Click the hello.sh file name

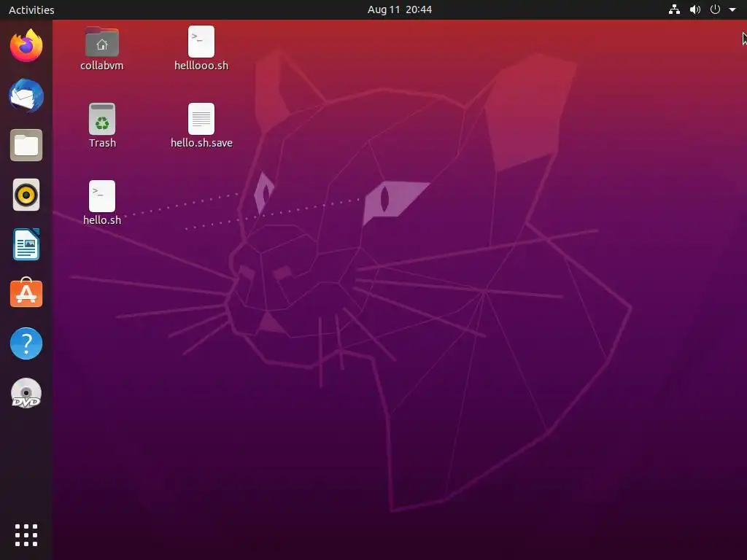click(x=102, y=220)
